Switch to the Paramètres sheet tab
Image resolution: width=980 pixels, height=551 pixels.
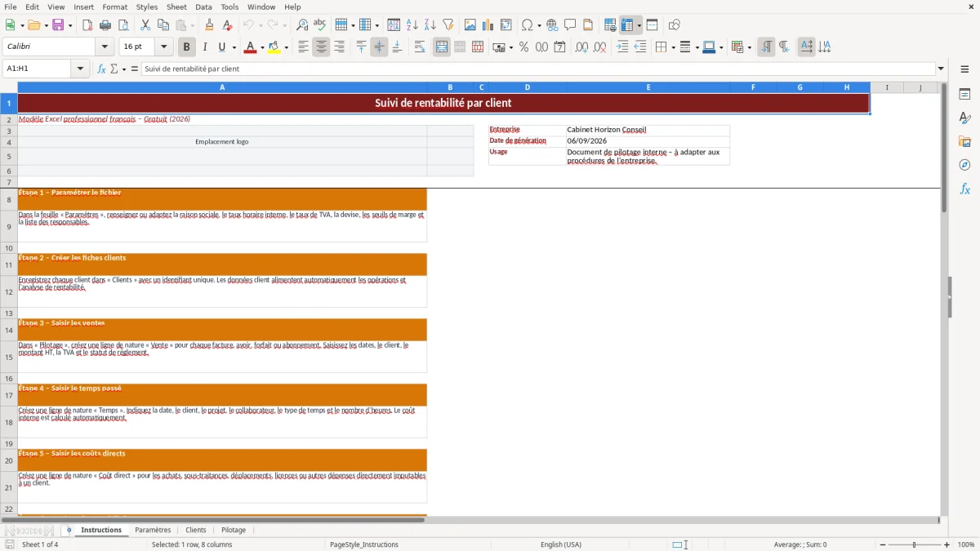coord(153,531)
